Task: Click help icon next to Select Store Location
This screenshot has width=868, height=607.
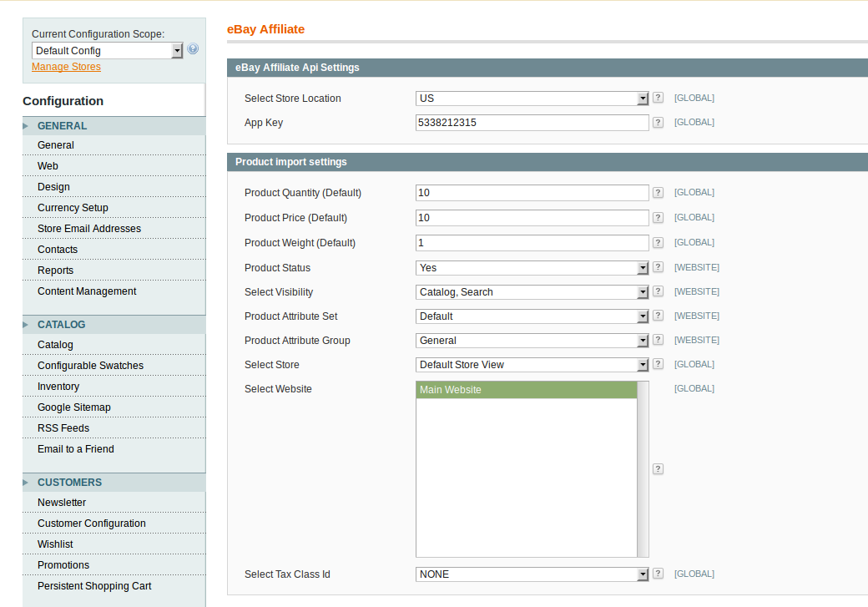Action: click(658, 99)
